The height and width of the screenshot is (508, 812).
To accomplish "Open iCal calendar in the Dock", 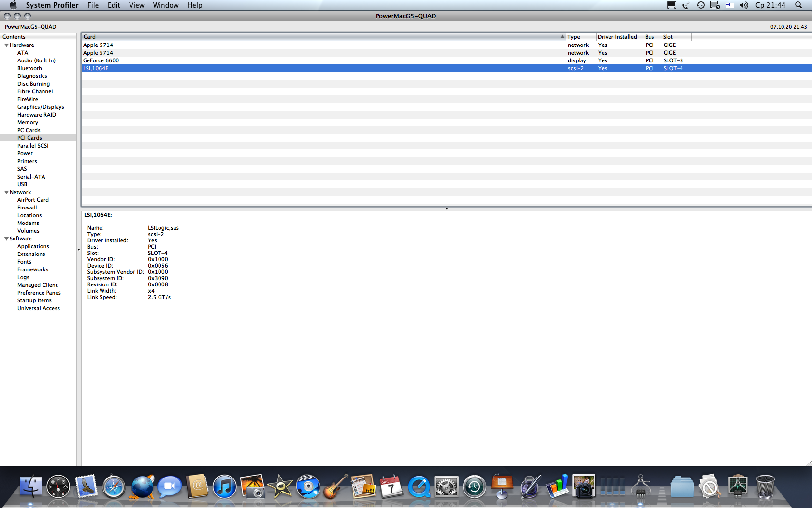I will point(391,487).
